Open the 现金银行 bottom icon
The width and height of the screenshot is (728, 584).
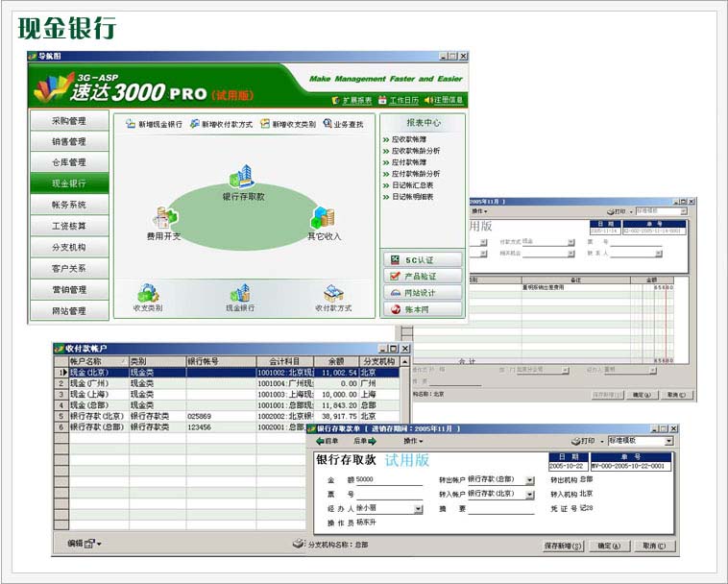pos(240,293)
